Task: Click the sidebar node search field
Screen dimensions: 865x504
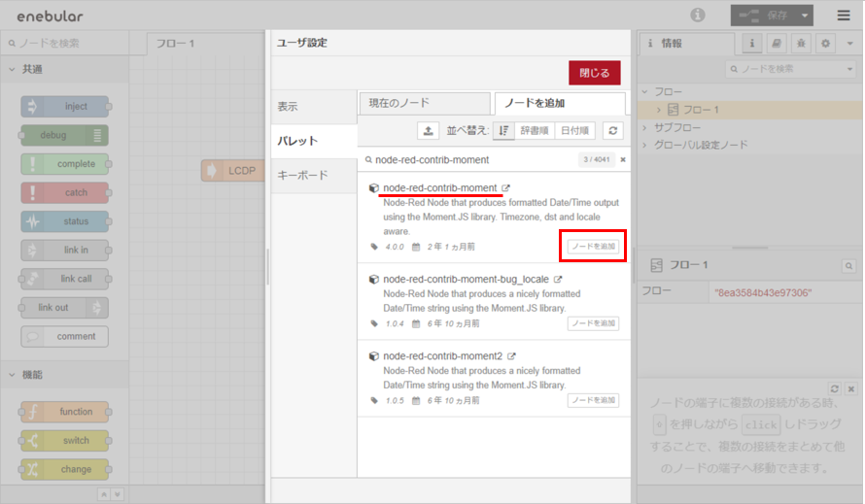Action: pos(785,69)
